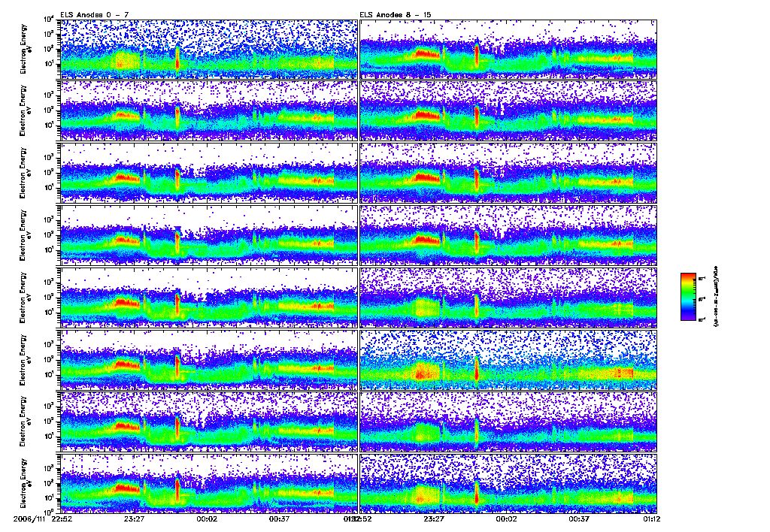Click the final '01:12' time tick at the axis end

pyautogui.click(x=651, y=518)
